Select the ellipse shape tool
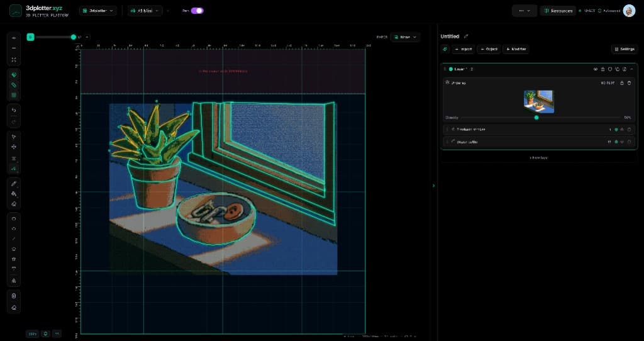Image resolution: width=644 pixels, height=341 pixels. [14, 229]
